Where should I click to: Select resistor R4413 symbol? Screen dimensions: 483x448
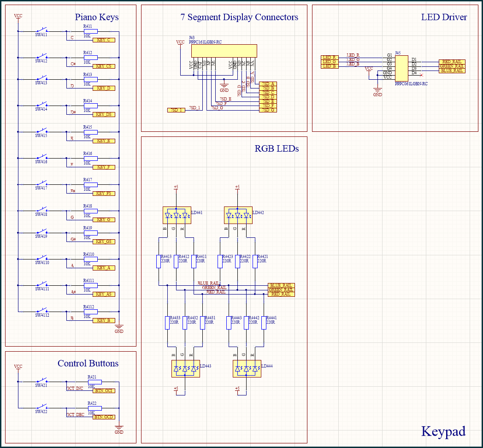point(159,261)
